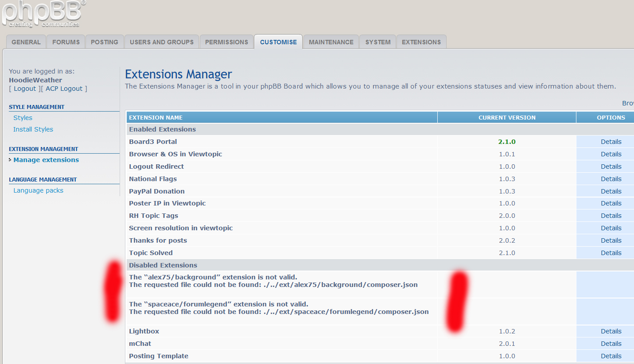Click the Disabled Extensions section row
The image size is (634, 364).
[380, 265]
